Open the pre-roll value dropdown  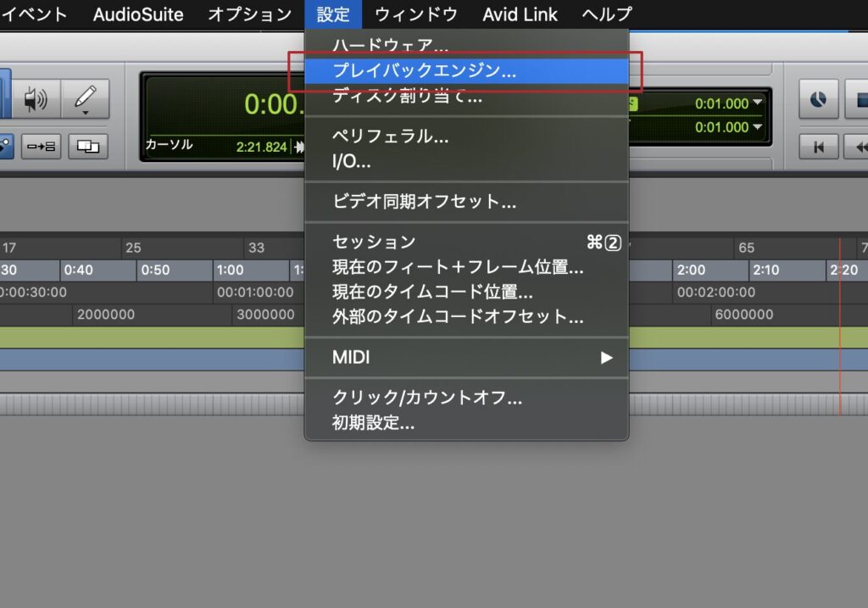tap(759, 103)
